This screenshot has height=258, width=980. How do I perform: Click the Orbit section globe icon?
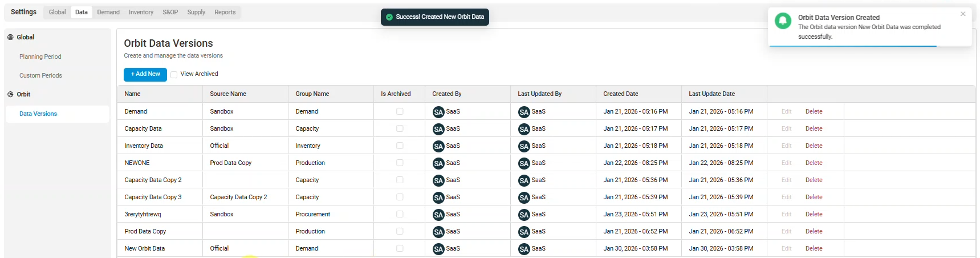(x=10, y=94)
